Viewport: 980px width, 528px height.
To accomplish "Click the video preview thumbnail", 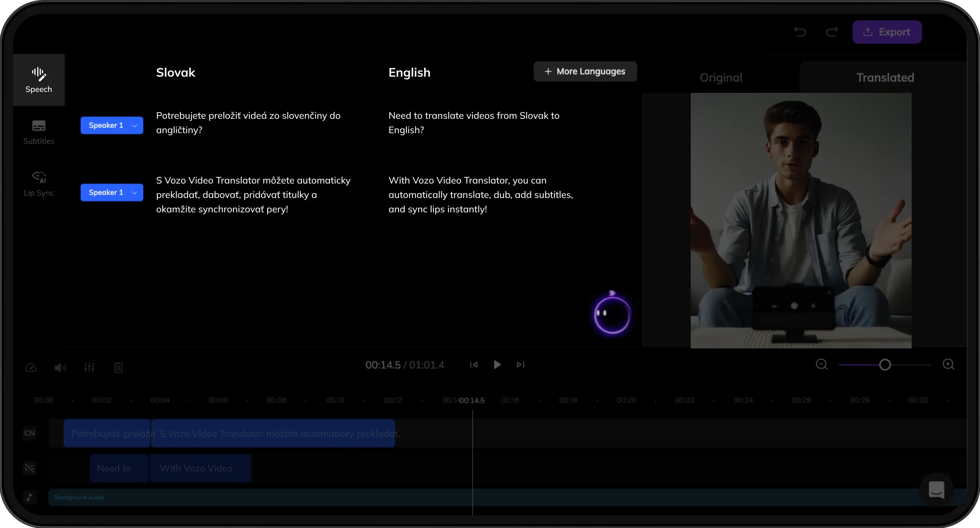I will tap(801, 221).
